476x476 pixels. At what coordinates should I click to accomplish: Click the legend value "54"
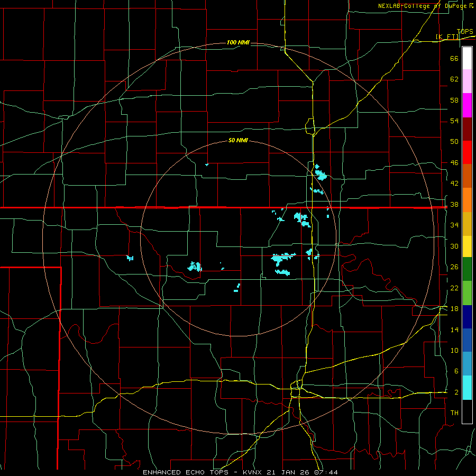click(454, 121)
